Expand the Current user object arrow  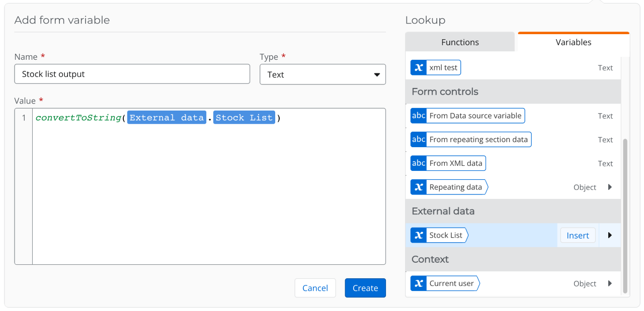pyautogui.click(x=610, y=283)
